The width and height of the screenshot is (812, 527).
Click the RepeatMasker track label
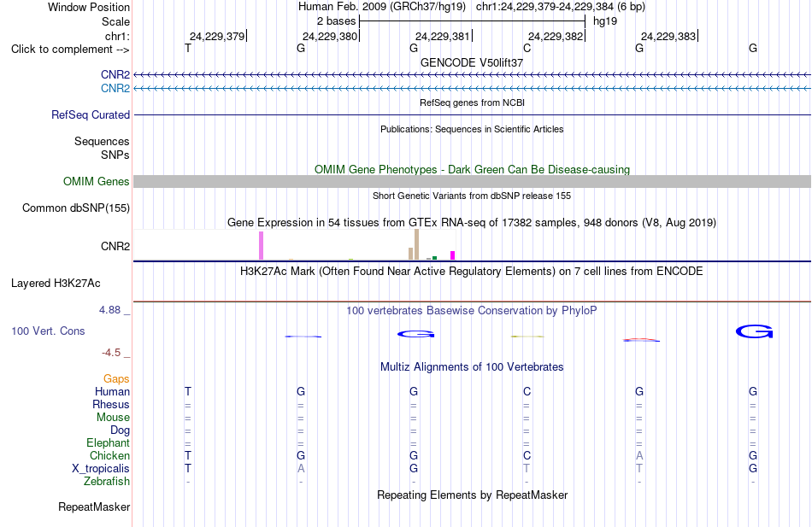point(94,507)
